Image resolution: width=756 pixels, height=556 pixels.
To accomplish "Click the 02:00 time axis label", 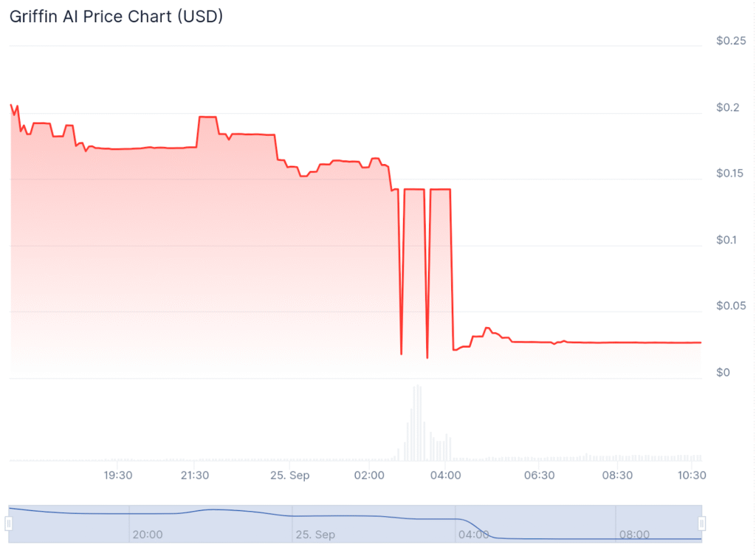I will tap(369, 475).
